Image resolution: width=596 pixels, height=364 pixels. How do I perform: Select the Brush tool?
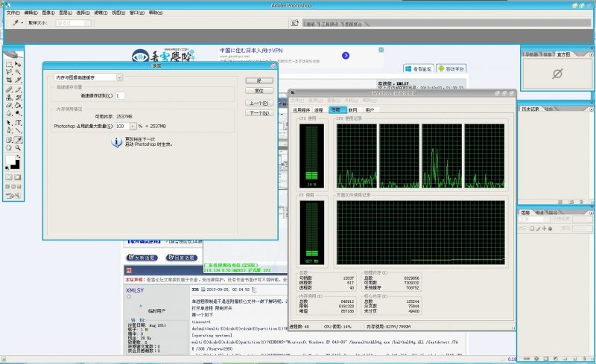[x=18, y=89]
